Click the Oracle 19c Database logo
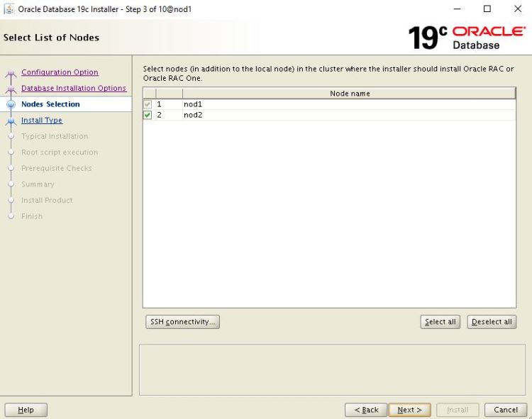This screenshot has width=532, height=419. [466, 38]
